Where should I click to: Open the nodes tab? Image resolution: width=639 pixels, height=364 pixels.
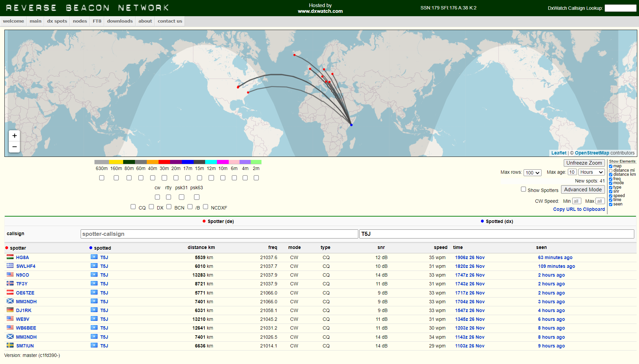(x=80, y=21)
